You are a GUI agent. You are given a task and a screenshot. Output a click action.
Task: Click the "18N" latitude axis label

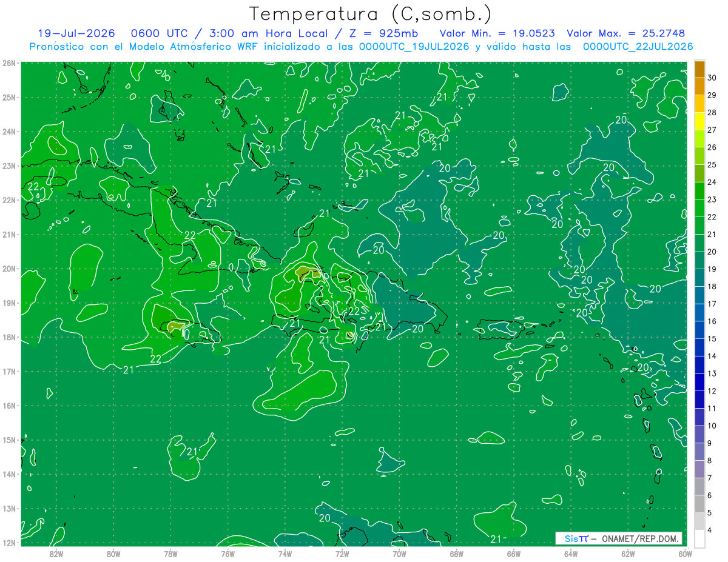tap(10, 337)
